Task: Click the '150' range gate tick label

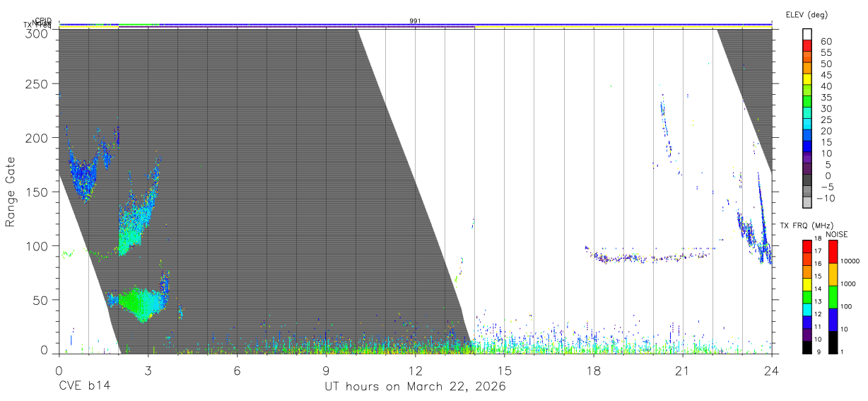Action: pos(38,192)
